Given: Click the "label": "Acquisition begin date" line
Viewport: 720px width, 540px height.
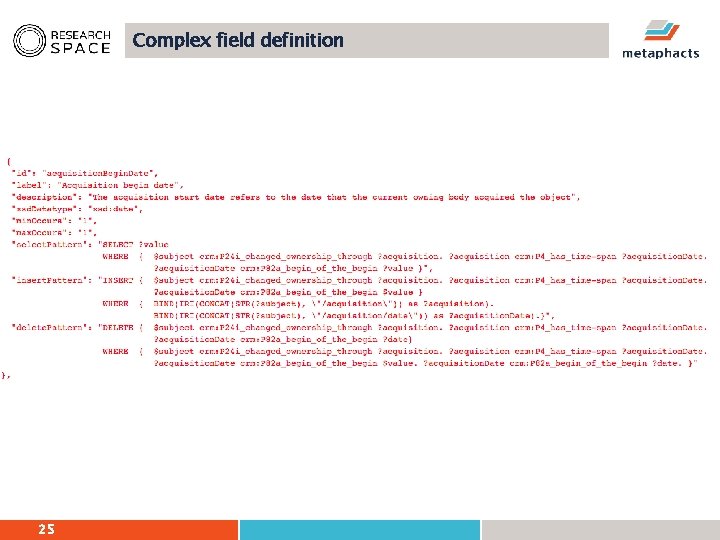Looking at the screenshot, I should 97,185.
